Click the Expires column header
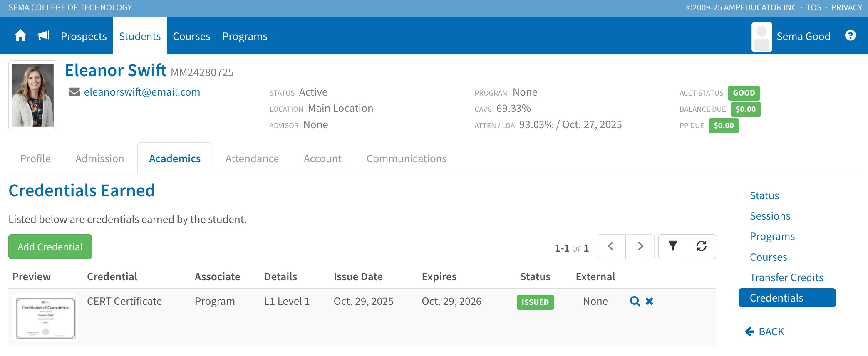Screen dimensions: 868x356 (x=439, y=277)
